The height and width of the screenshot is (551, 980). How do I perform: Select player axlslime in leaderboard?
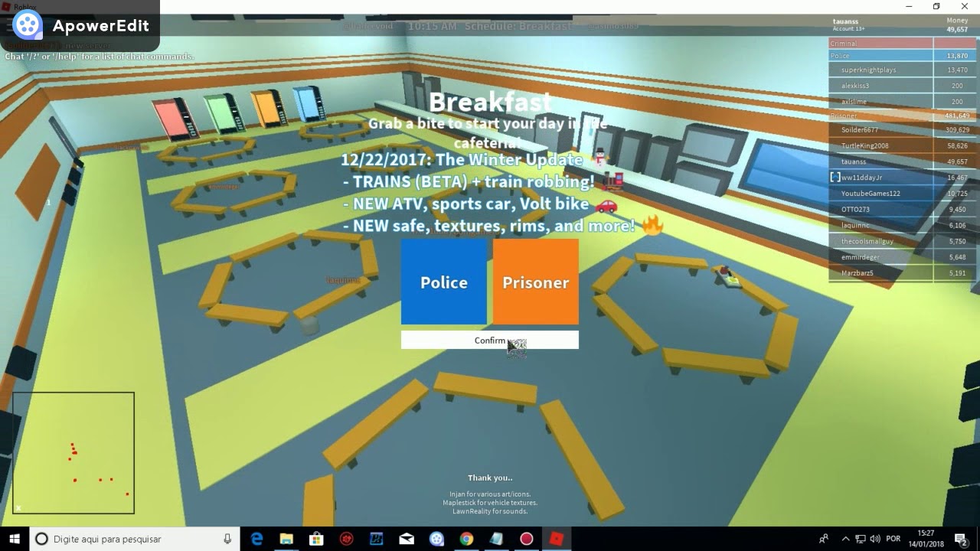900,102
